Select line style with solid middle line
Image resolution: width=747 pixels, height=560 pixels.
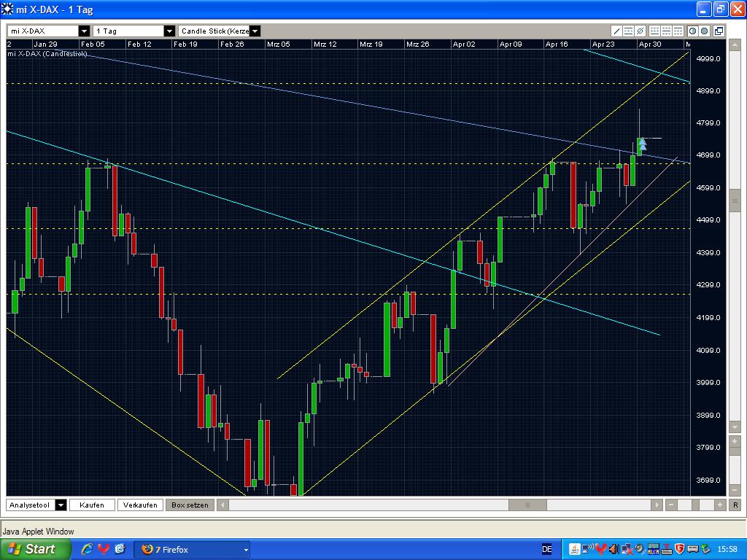(667, 31)
